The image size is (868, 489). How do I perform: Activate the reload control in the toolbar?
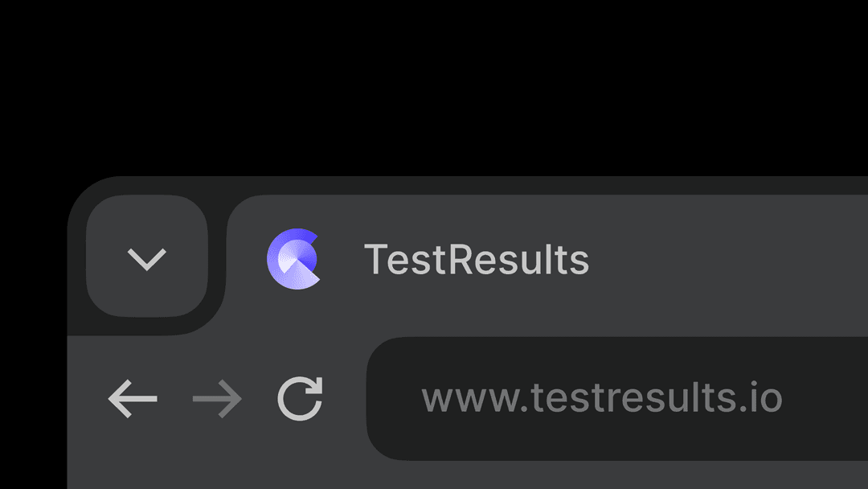tap(300, 397)
